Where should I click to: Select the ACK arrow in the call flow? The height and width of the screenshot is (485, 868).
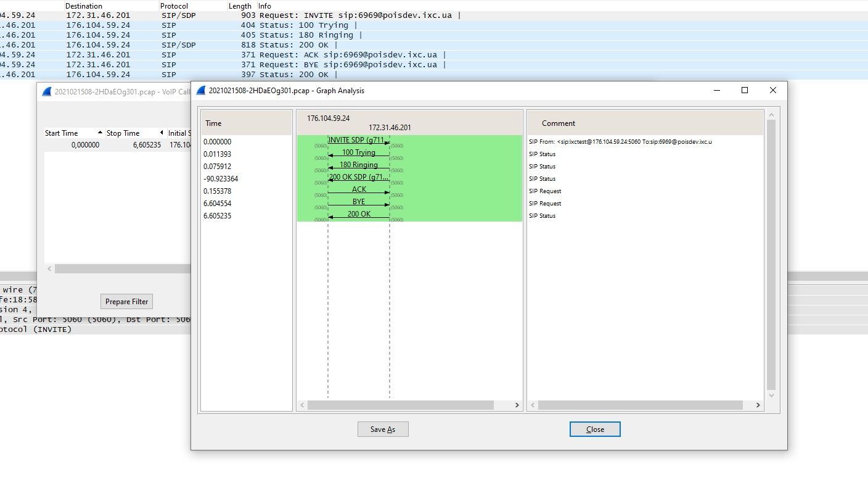(358, 189)
